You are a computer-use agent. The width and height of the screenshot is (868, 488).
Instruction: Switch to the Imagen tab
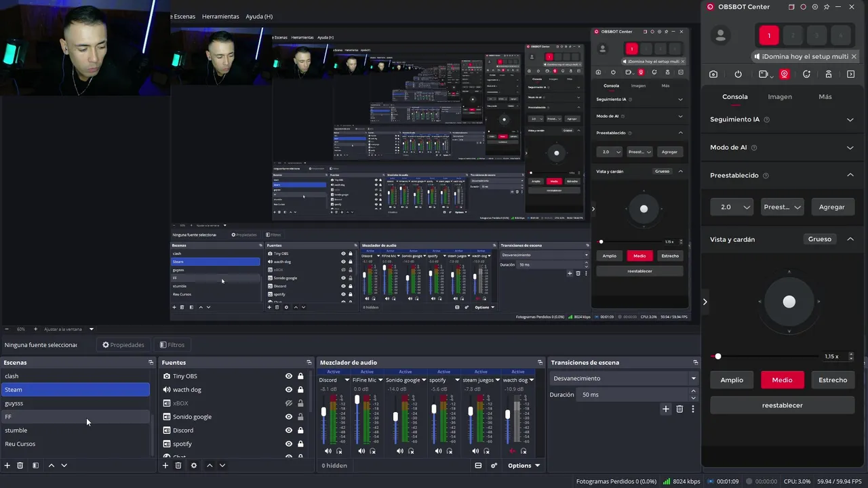pyautogui.click(x=780, y=97)
